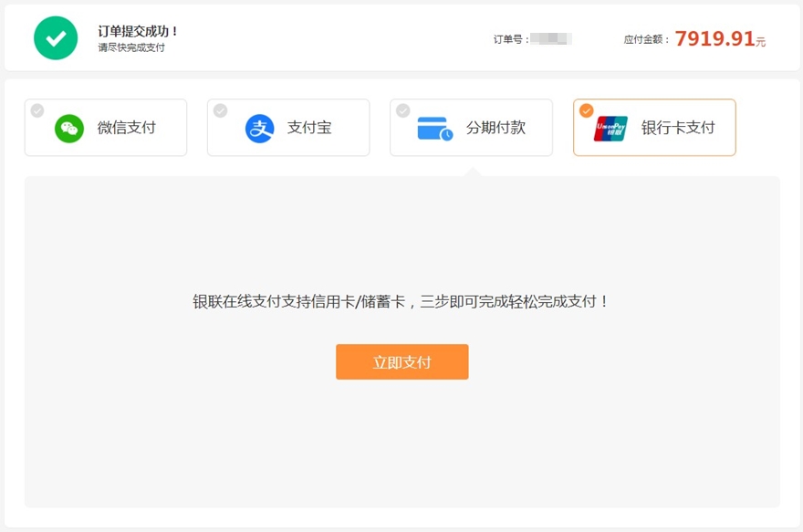Tick the grey check circle on 支付宝
Screen dimensions: 803x532
(x=220, y=110)
